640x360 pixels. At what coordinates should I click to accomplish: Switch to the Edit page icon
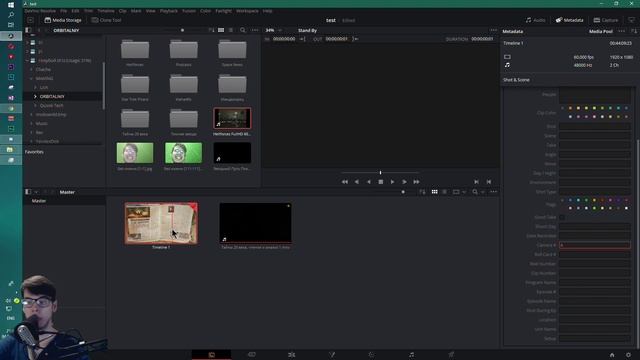tap(291, 355)
